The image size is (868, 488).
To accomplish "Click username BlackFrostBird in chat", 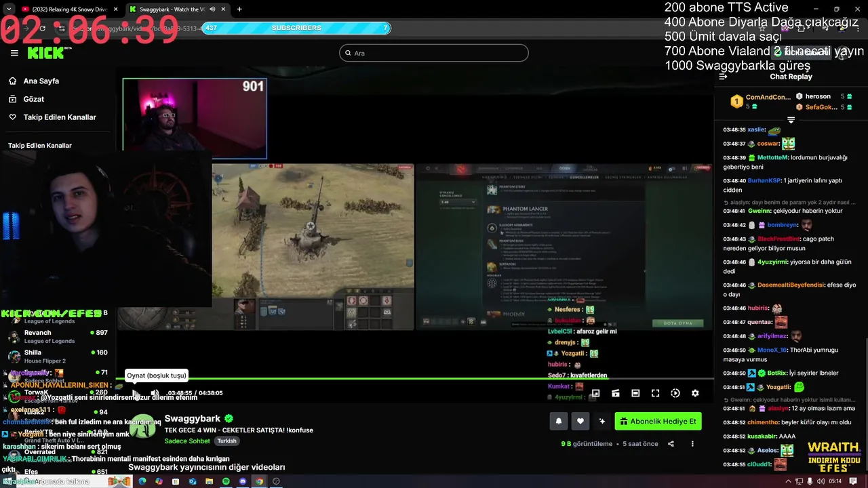I will pyautogui.click(x=778, y=239).
